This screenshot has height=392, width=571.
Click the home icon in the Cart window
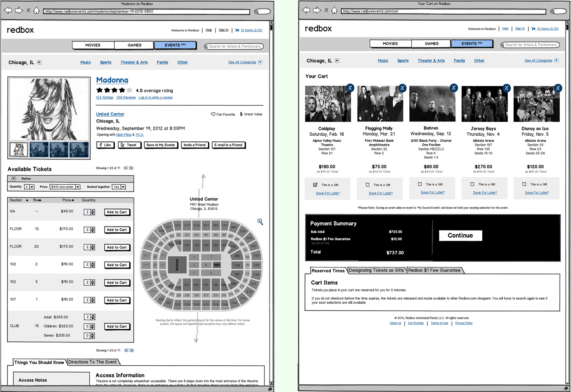click(334, 10)
